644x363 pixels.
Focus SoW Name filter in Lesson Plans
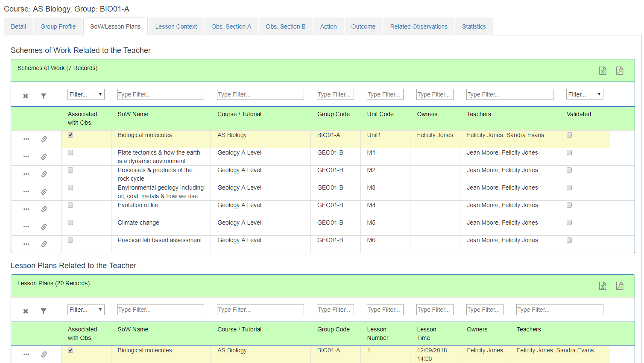(x=161, y=310)
